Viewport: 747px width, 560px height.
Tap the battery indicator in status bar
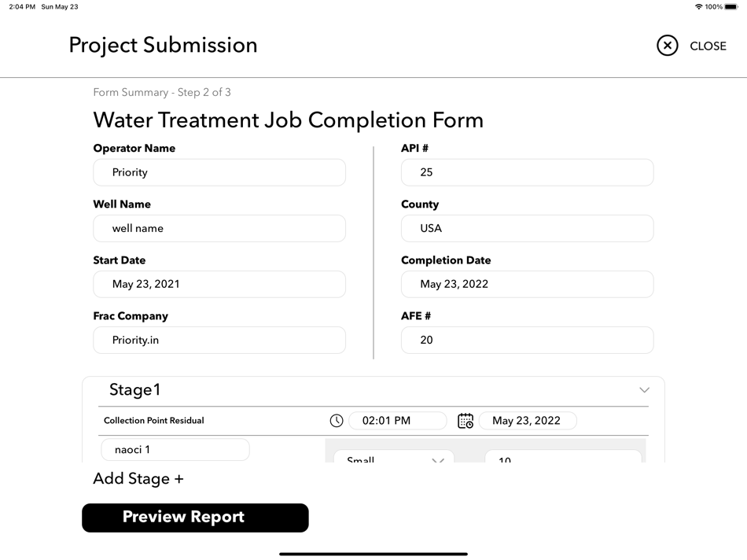(x=731, y=6)
